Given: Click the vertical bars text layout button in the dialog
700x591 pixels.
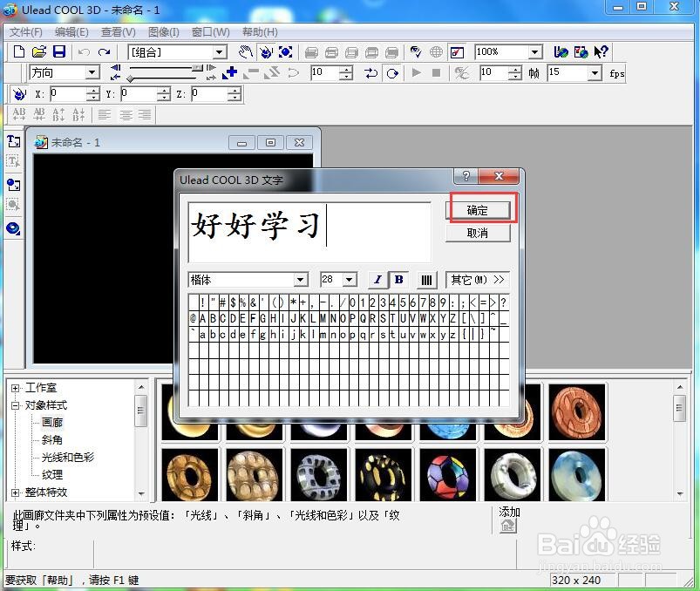Looking at the screenshot, I should (426, 280).
